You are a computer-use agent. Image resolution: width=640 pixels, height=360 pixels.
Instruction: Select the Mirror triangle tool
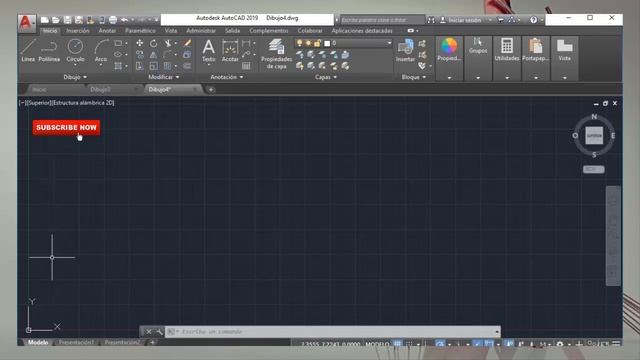tap(153, 54)
